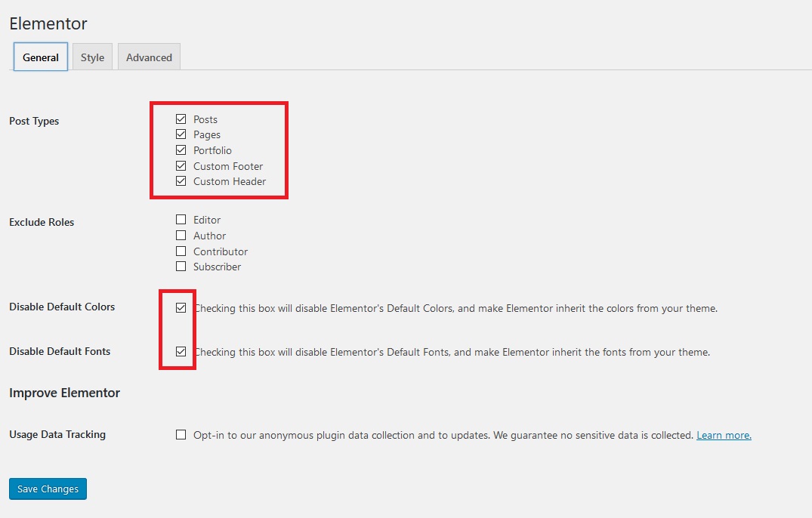Screen dimensions: 812x518
Task: Uncheck Disable Default Fonts checkbox
Action: (x=181, y=352)
